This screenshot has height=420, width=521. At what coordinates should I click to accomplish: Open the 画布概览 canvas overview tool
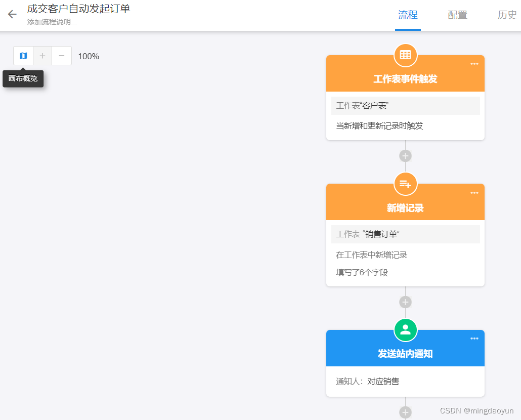point(23,56)
